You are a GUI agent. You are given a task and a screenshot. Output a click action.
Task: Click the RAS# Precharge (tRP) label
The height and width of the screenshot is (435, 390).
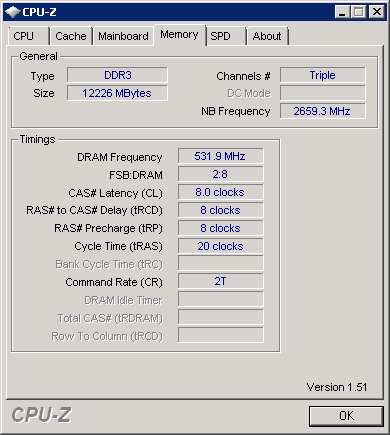click(x=108, y=228)
